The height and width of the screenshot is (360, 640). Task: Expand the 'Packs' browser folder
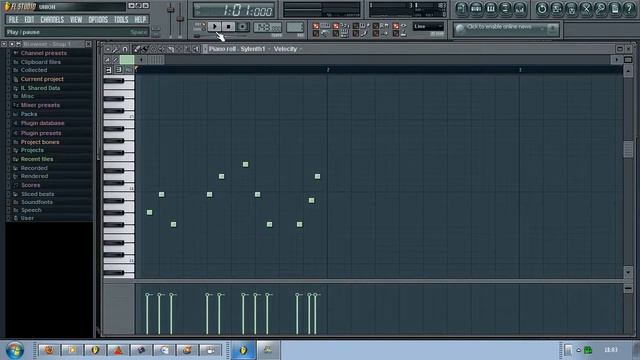click(x=29, y=114)
